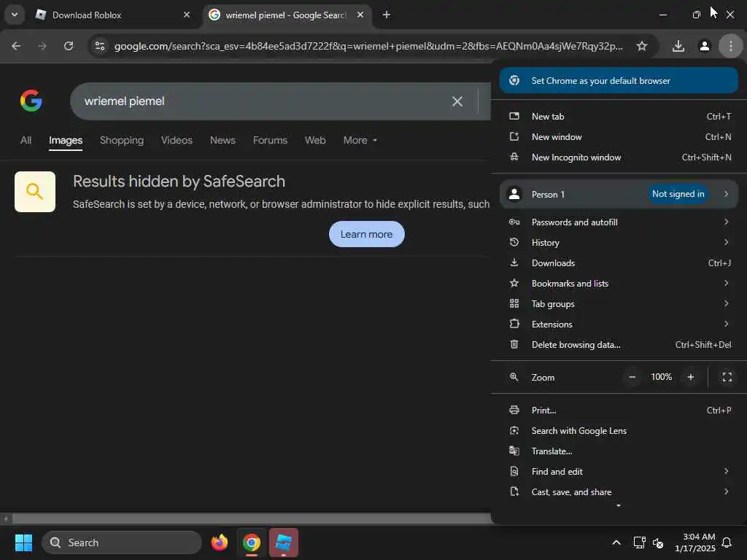Open the Roblox installer taskbar icon
Viewport: 747px width, 560px height.
(284, 542)
